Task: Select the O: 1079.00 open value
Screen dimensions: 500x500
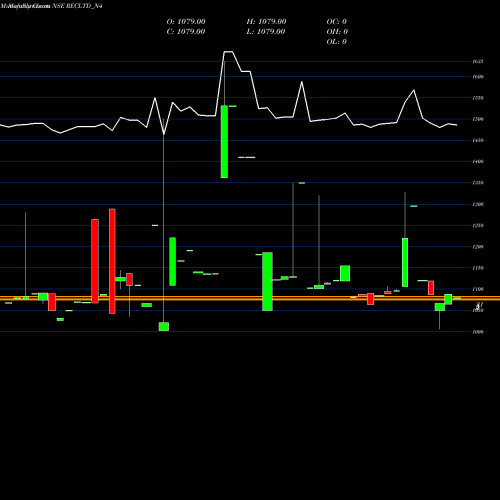Action: (186, 22)
